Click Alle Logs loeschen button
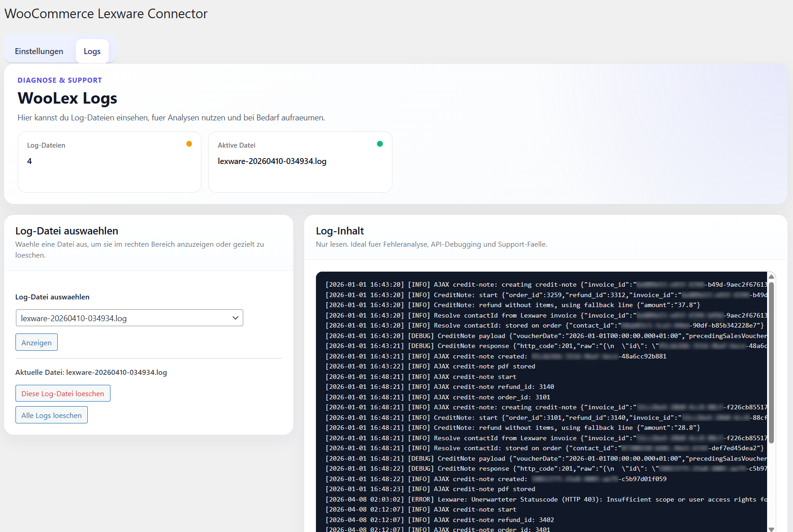This screenshot has height=532, width=793. [51, 415]
